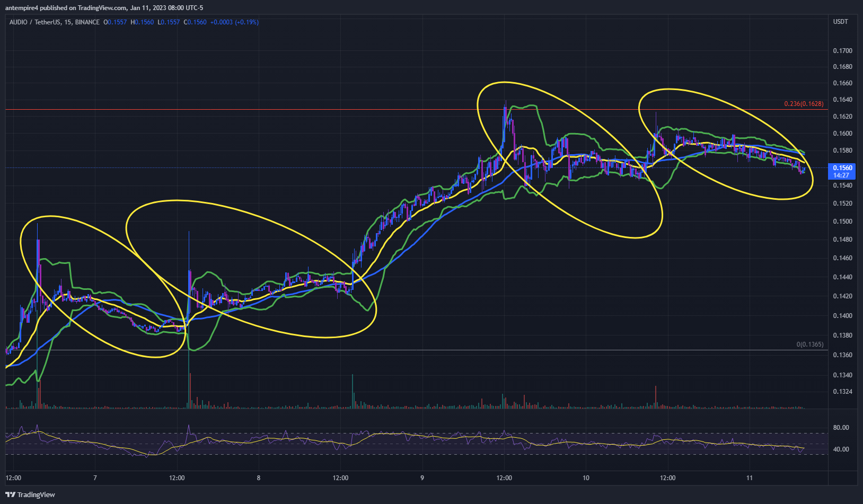The width and height of the screenshot is (863, 504).
Task: Click the 0.1380 price axis label
Action: (843, 335)
